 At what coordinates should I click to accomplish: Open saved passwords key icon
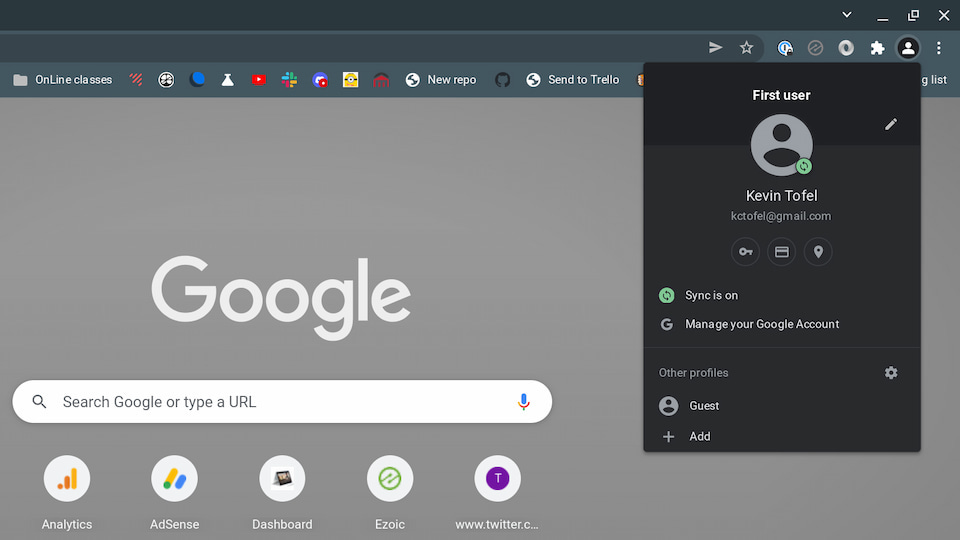[745, 252]
